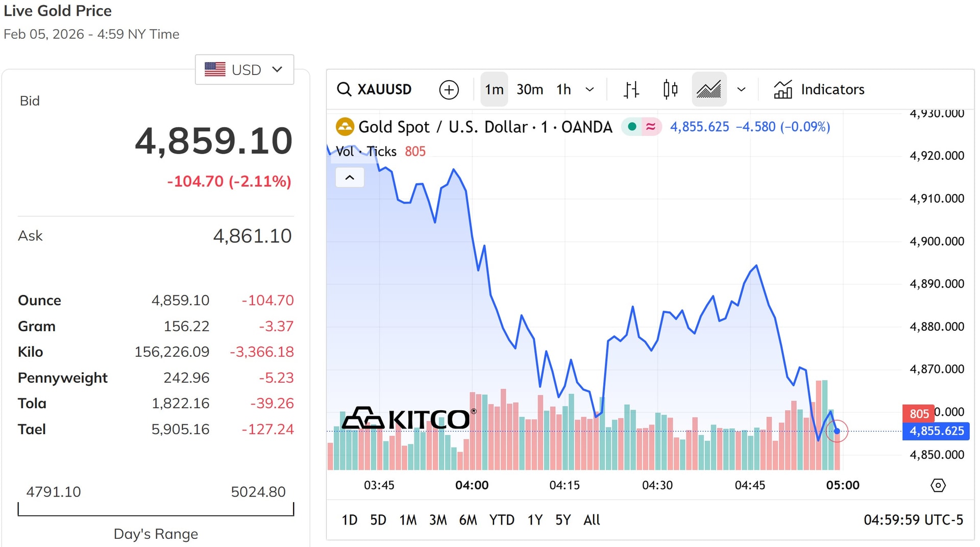
Task: Toggle the green visibility dot next to OANDA
Action: pos(632,126)
